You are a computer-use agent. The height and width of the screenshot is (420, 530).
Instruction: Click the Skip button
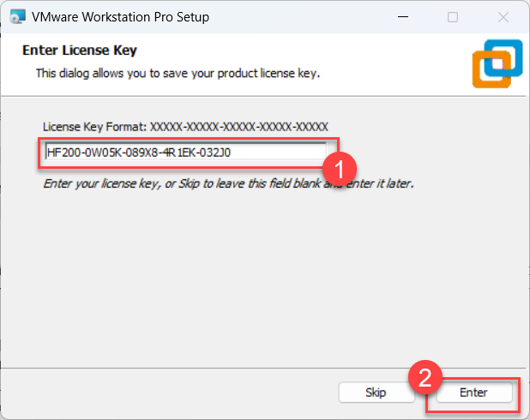tap(376, 393)
